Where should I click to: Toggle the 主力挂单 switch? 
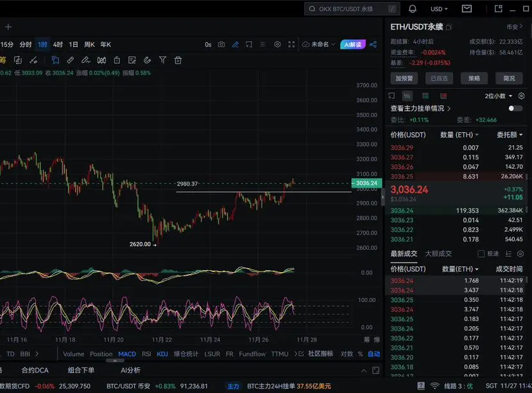pyautogui.click(x=515, y=109)
